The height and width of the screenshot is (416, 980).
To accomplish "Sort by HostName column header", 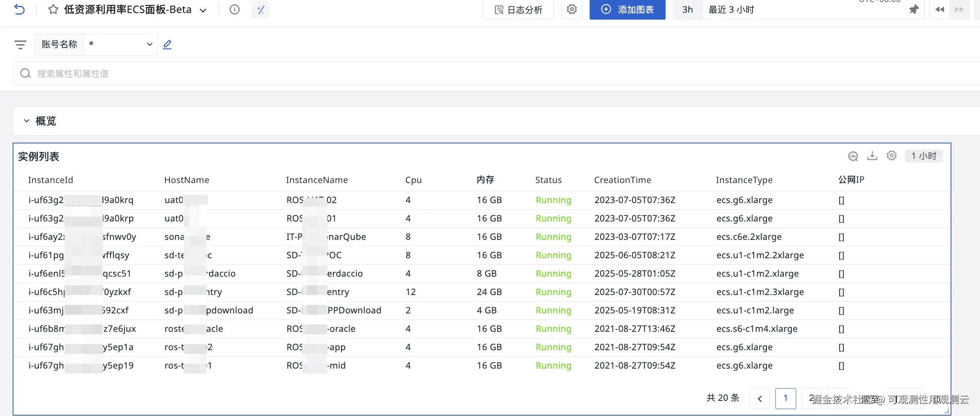I will tap(187, 180).
